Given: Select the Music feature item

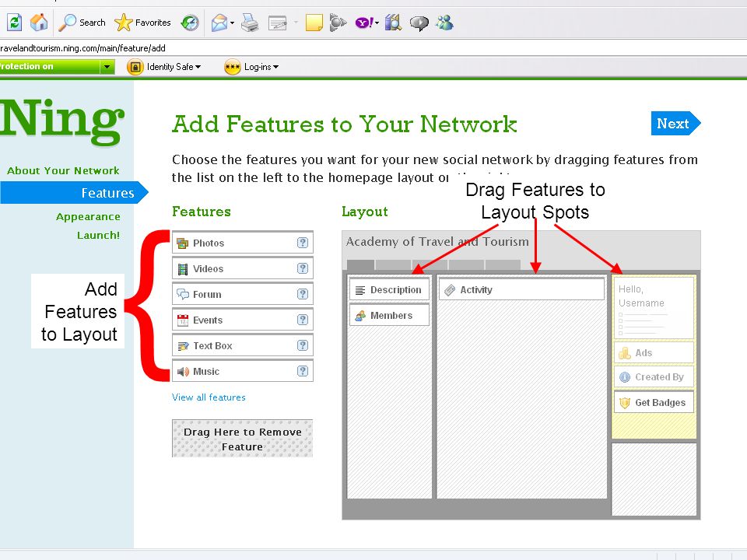Looking at the screenshot, I should (243, 372).
